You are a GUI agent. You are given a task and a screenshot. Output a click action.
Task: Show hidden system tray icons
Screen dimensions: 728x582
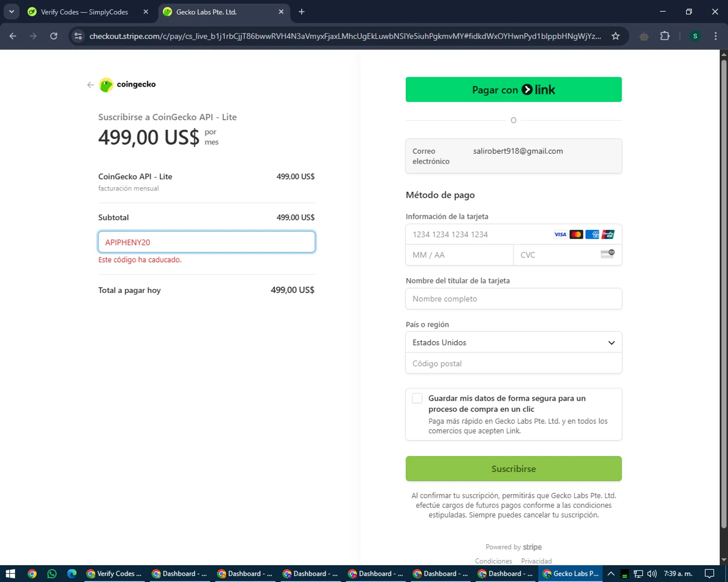(611, 574)
